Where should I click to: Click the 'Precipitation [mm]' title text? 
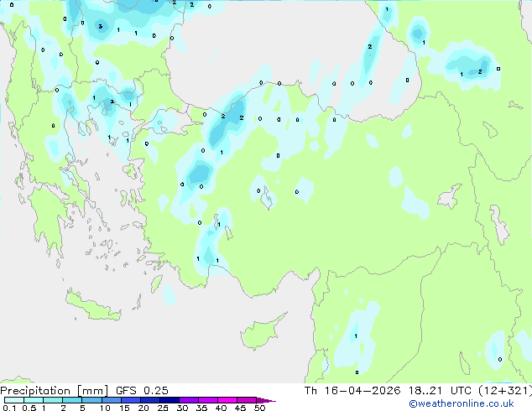pyautogui.click(x=55, y=391)
